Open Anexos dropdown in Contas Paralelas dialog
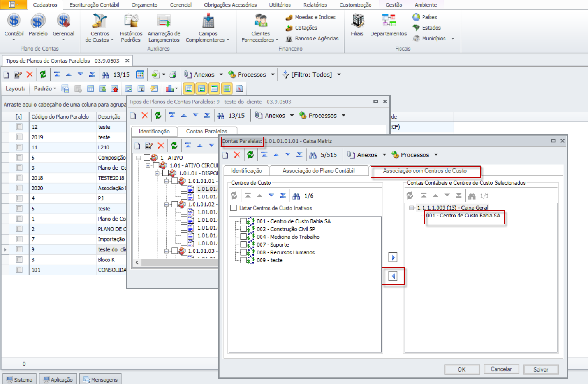 [x=384, y=155]
